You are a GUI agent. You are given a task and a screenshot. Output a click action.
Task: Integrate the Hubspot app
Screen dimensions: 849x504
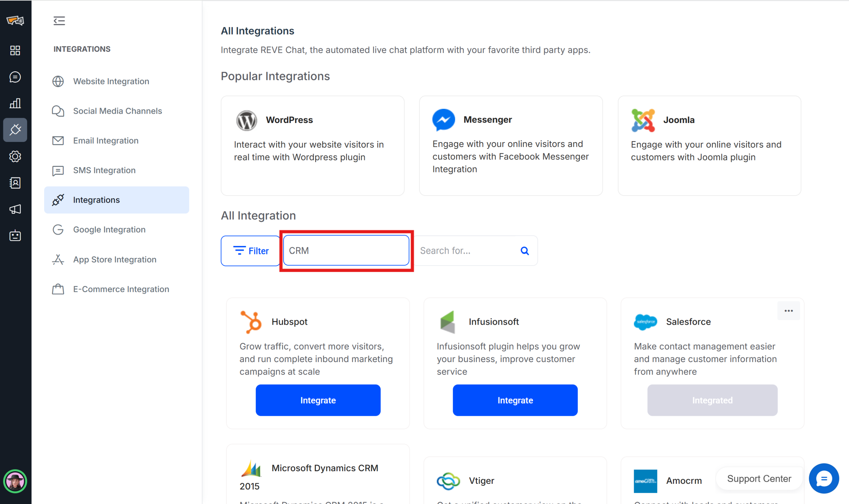tap(318, 400)
